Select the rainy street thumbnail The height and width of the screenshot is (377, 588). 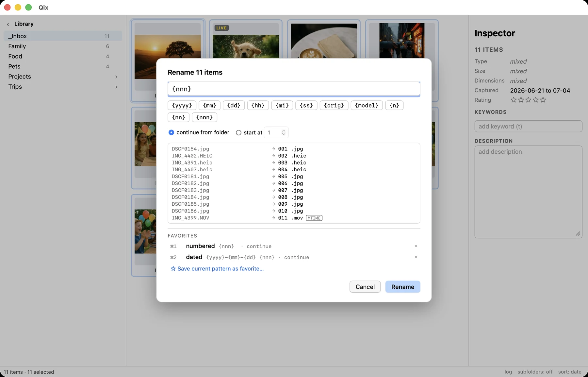402,41
